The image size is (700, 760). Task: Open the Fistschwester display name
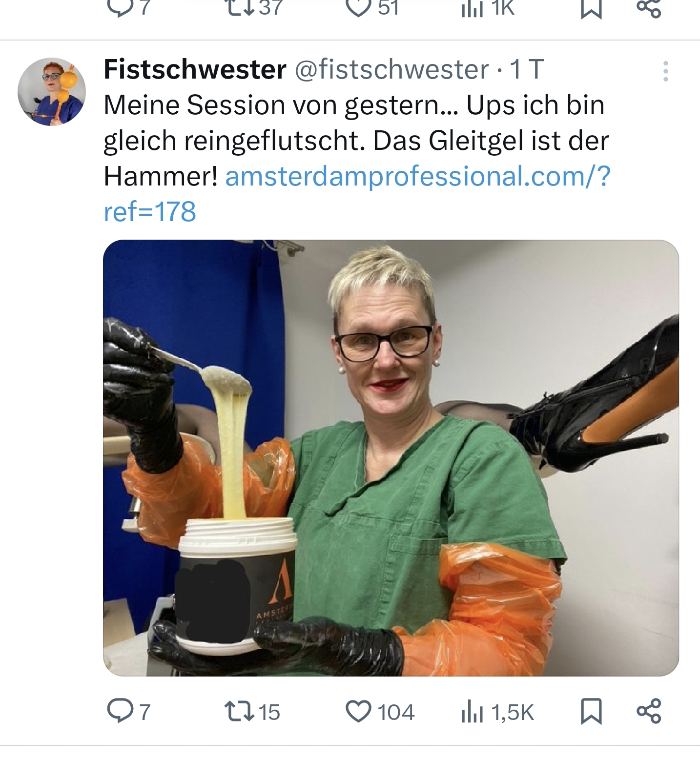(x=195, y=69)
